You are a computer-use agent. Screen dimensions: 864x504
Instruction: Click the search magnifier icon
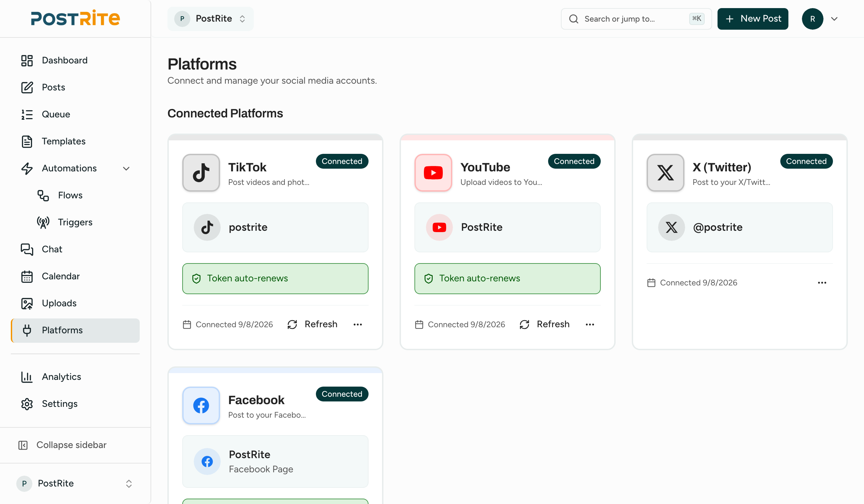(x=574, y=19)
